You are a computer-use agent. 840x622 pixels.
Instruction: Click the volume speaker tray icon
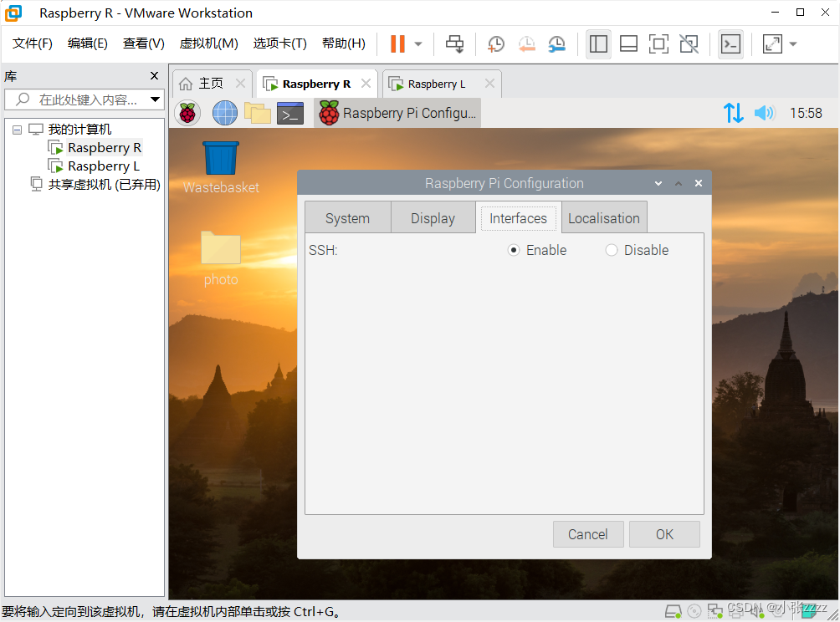coord(764,113)
